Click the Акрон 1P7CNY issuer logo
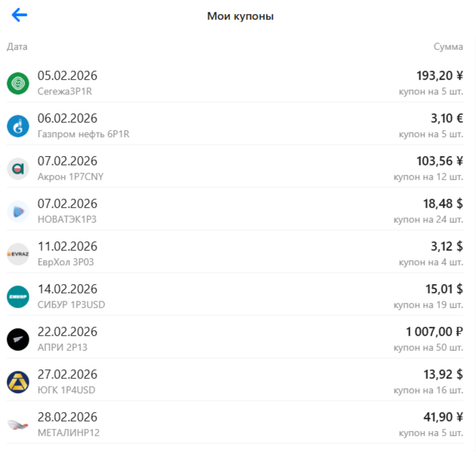The image size is (476, 452). coord(17,169)
